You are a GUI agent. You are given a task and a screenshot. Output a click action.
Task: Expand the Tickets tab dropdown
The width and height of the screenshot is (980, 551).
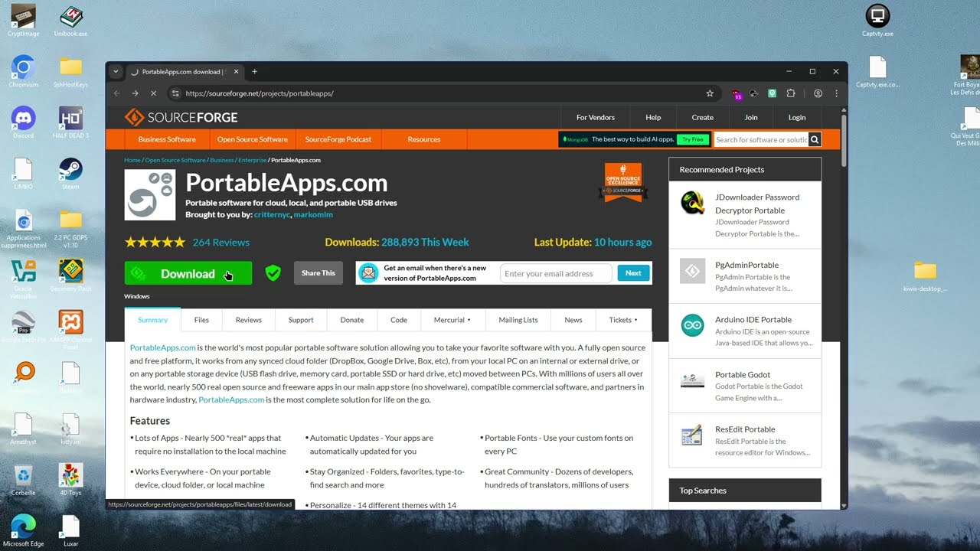(x=623, y=320)
